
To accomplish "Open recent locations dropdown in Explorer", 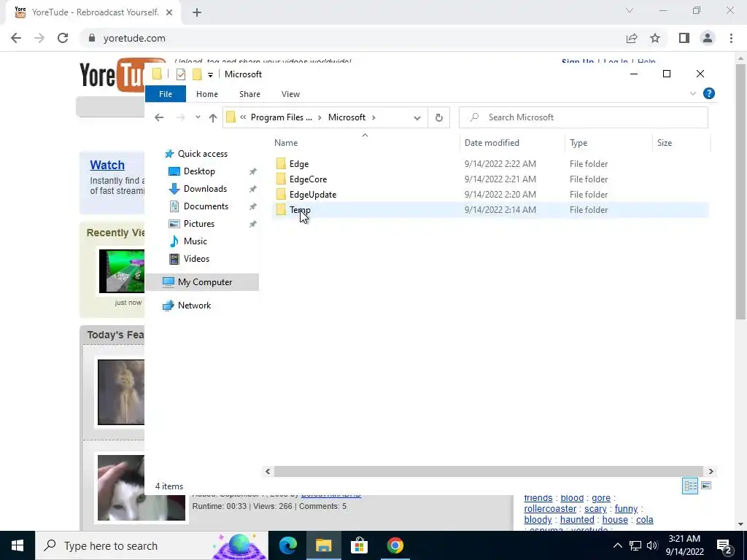I will click(x=198, y=117).
